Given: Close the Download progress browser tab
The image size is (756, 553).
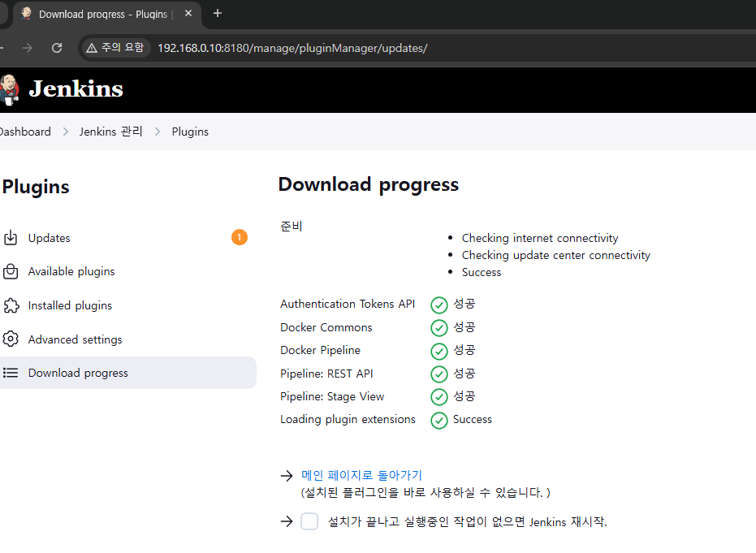Looking at the screenshot, I should [x=188, y=14].
